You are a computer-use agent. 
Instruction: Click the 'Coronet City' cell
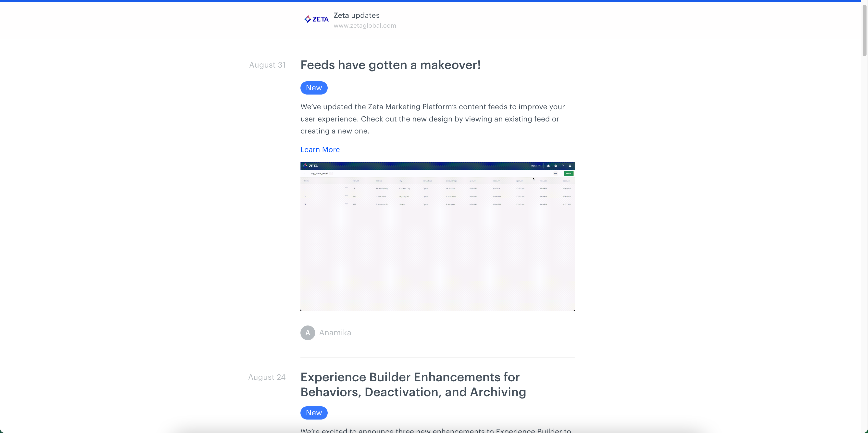pyautogui.click(x=405, y=189)
